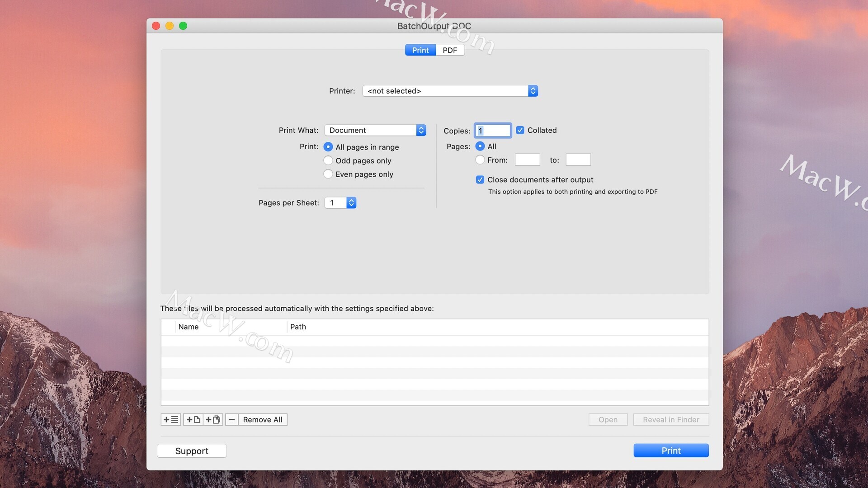Open the Print What dropdown
The height and width of the screenshot is (488, 868).
pyautogui.click(x=375, y=130)
